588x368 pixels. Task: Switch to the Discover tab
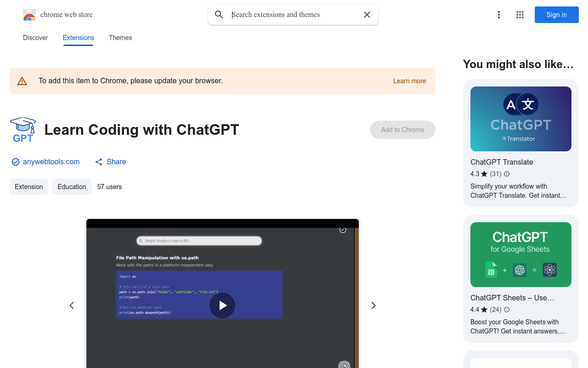click(x=35, y=38)
